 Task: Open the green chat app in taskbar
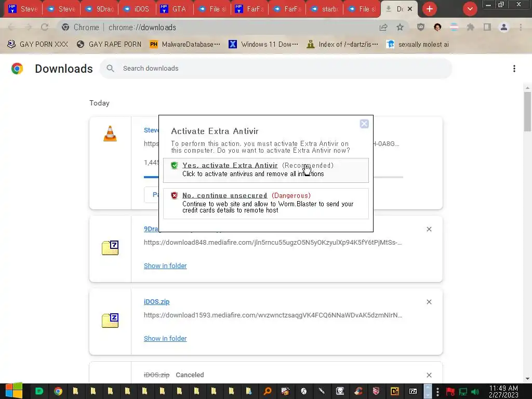point(39,391)
